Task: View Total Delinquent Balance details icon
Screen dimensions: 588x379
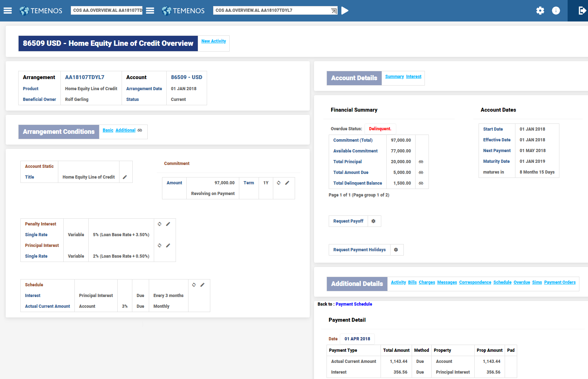Action: [421, 183]
